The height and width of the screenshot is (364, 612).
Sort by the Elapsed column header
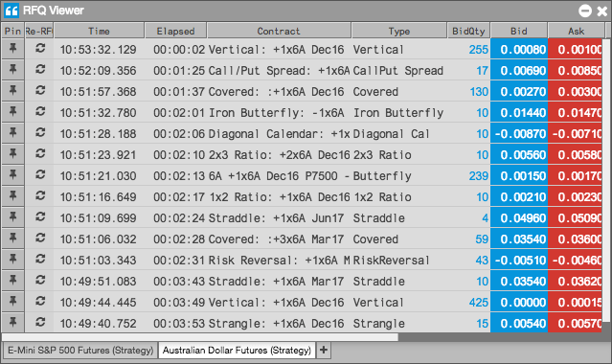[175, 31]
